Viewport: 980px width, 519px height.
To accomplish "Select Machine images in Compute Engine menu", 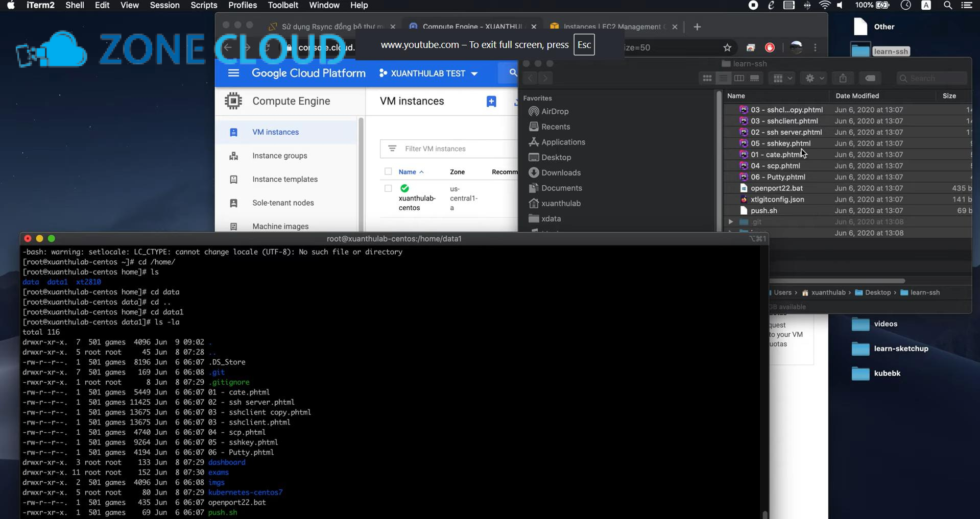I will point(280,226).
